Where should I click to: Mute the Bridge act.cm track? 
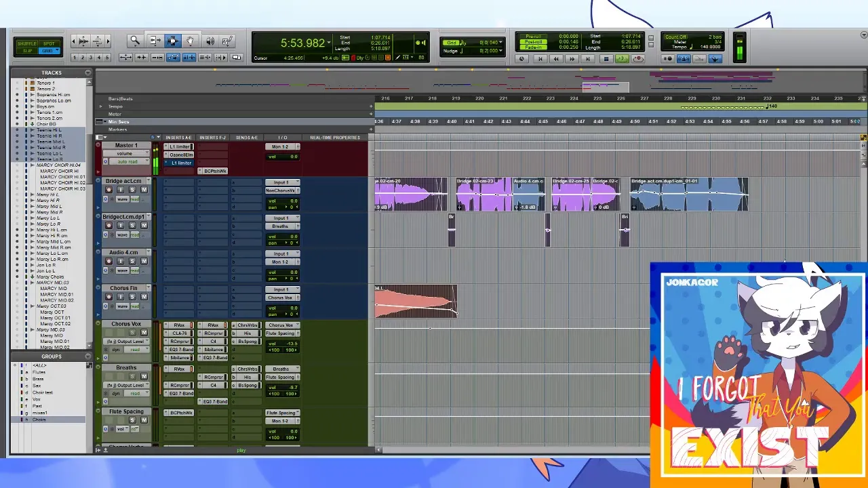coord(144,190)
